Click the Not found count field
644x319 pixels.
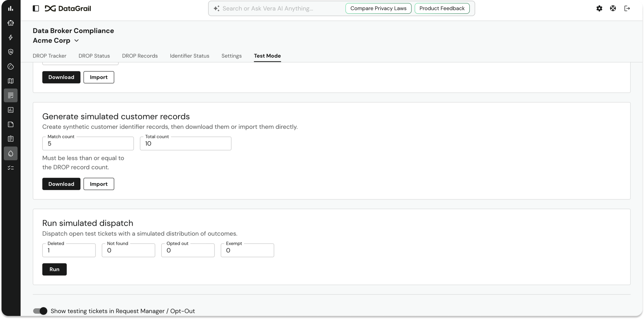tap(128, 250)
